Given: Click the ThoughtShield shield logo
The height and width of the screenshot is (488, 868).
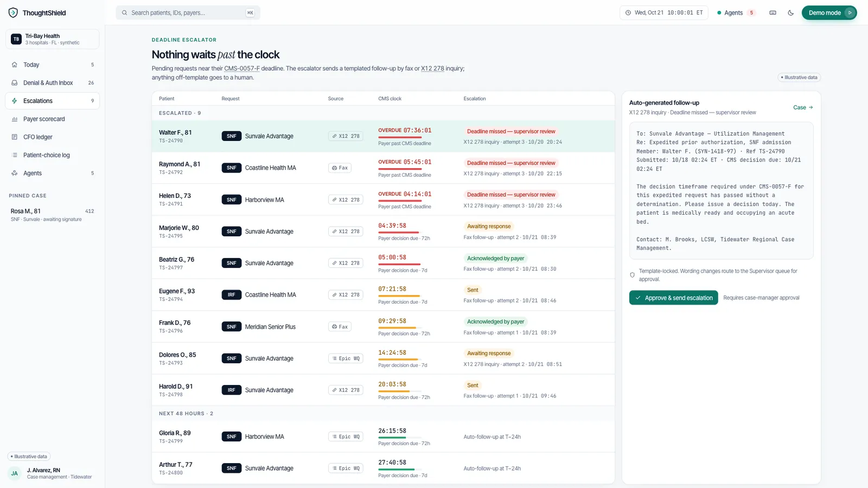Looking at the screenshot, I should pyautogui.click(x=13, y=12).
